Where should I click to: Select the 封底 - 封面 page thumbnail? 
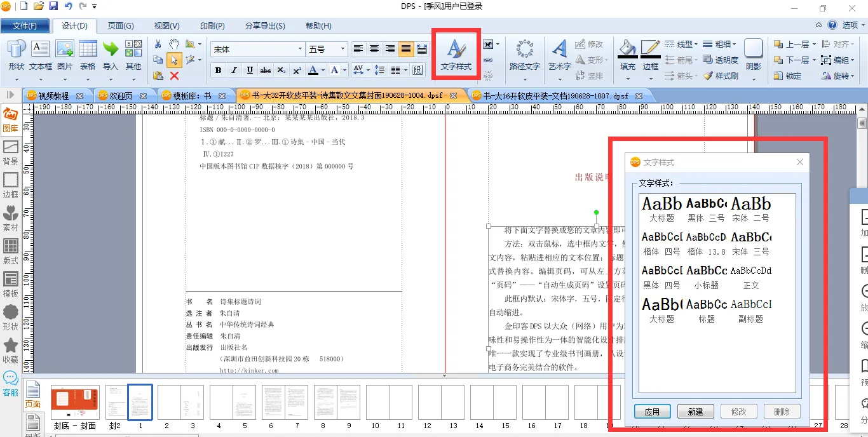tap(75, 403)
